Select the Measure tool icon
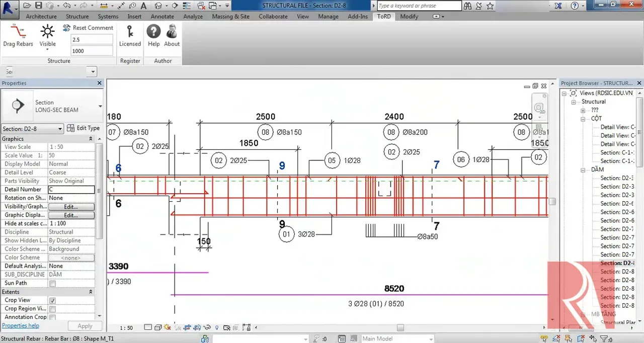 pyautogui.click(x=104, y=6)
